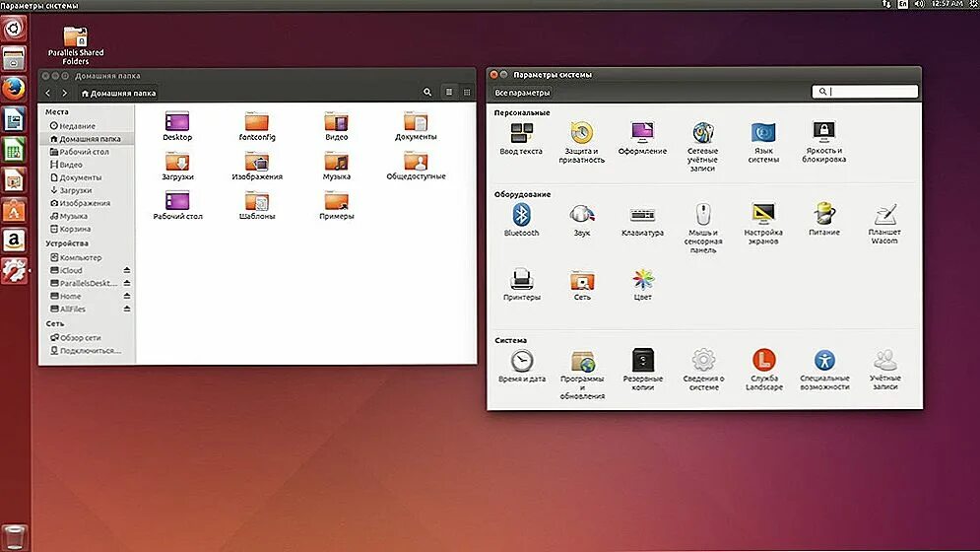
Task: Open Планшет Wacom settings
Action: pos(884,224)
